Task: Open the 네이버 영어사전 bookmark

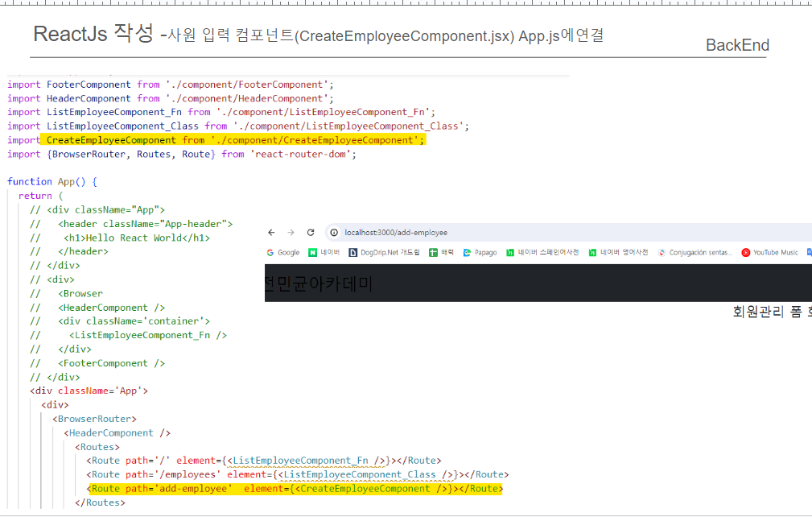Action: [x=618, y=252]
